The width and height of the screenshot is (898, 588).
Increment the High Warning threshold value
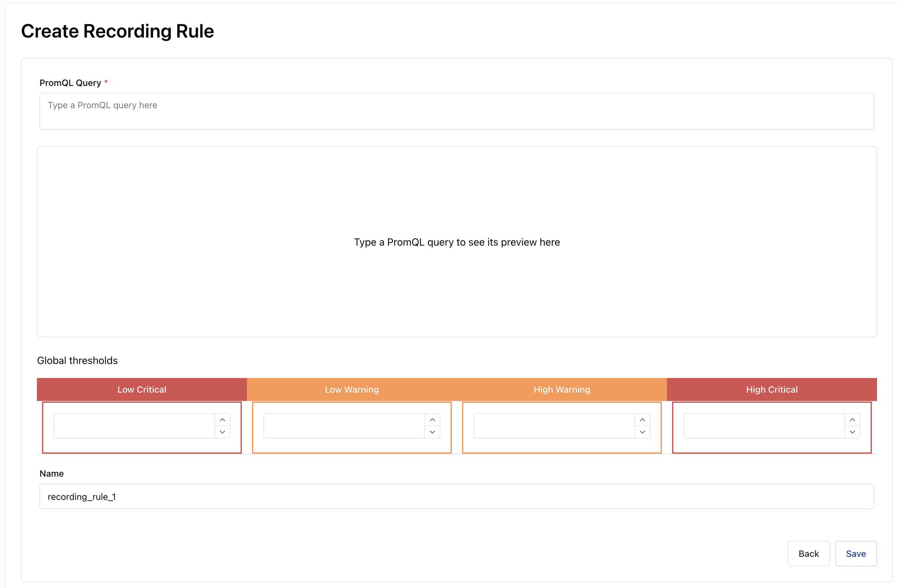(642, 419)
